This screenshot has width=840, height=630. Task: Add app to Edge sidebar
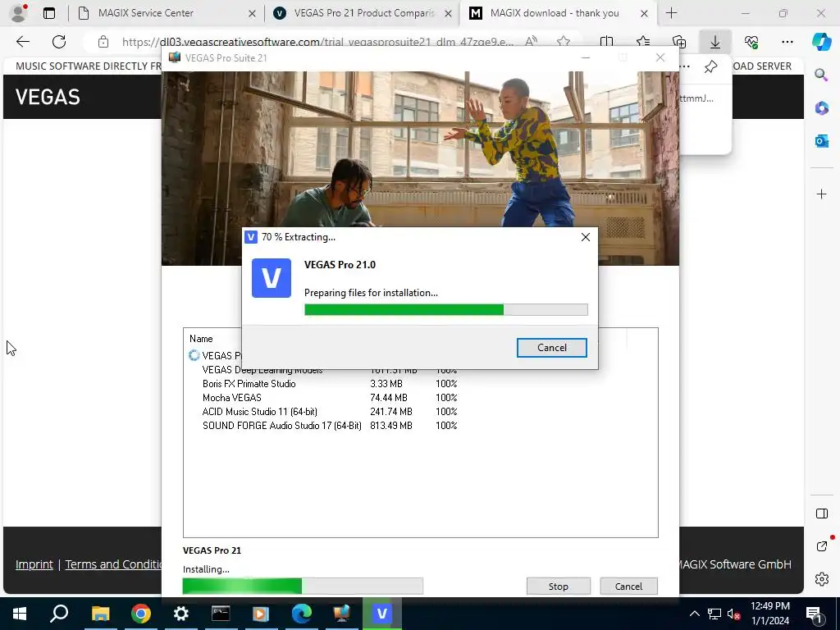[821, 194]
